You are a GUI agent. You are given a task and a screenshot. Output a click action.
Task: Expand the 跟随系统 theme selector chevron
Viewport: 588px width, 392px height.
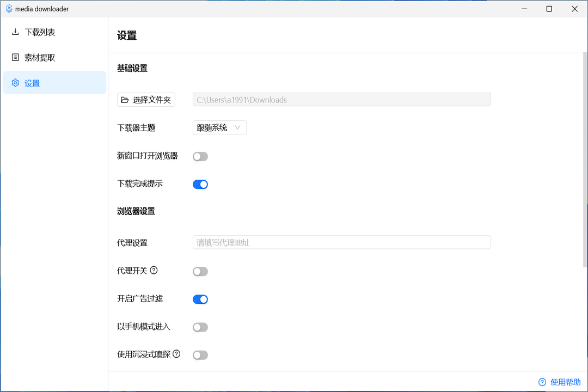[x=238, y=127]
